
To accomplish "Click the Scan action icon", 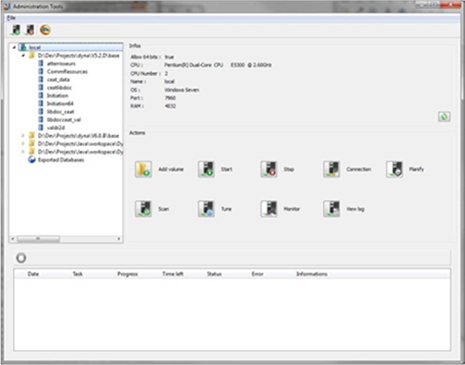I will click(143, 209).
